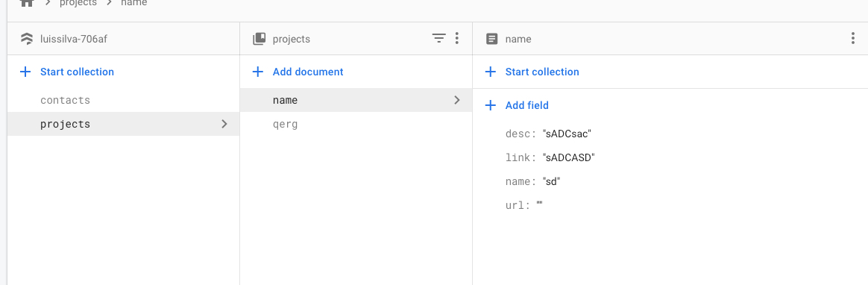Open the name document three-dot menu

tap(852, 38)
